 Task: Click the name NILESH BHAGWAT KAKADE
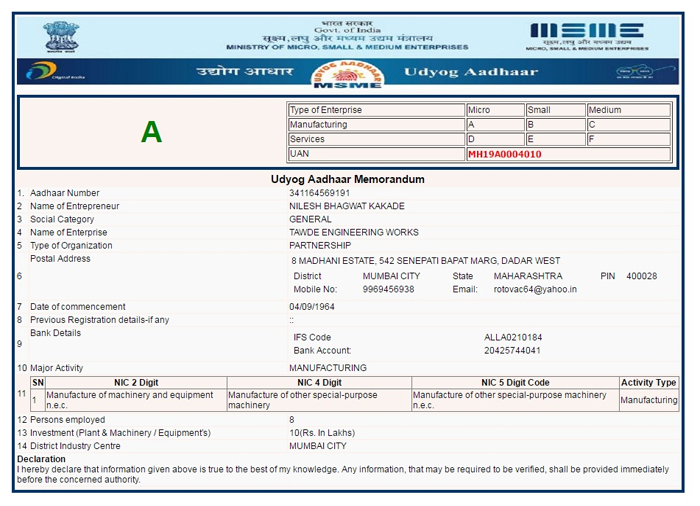[347, 206]
